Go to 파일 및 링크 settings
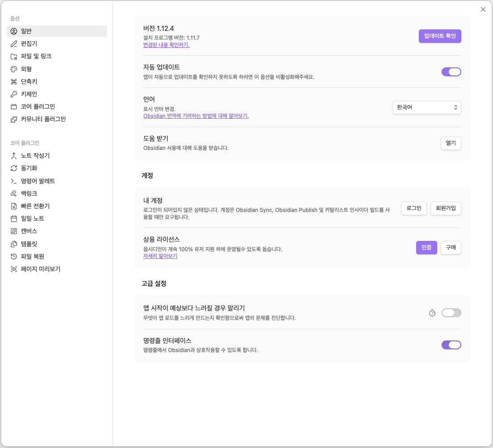 (x=57, y=56)
